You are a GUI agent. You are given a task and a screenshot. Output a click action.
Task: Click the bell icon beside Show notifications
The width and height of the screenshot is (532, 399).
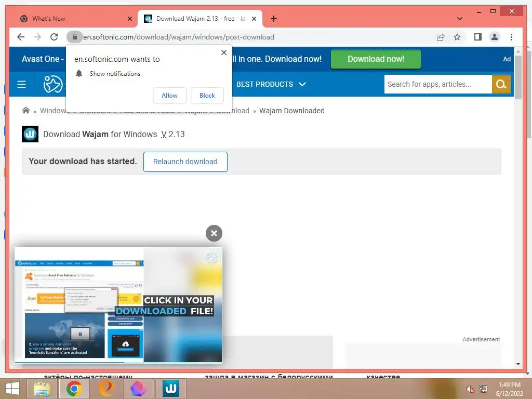point(79,74)
